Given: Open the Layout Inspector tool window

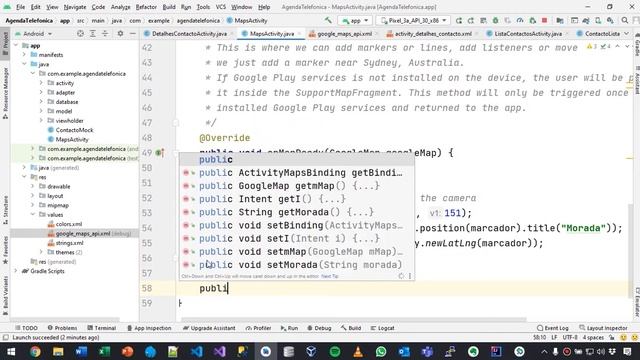Looking at the screenshot, I should 603,328.
